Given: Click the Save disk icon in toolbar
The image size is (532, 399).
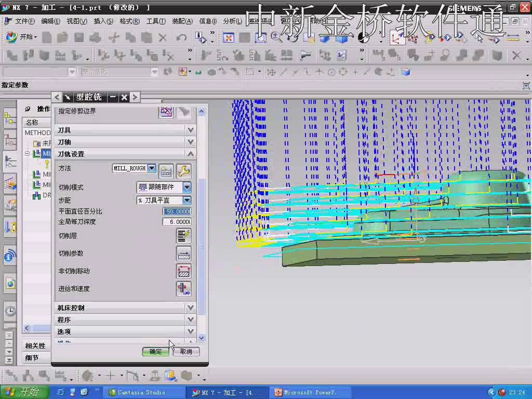Looking at the screenshot, I should coord(79,37).
